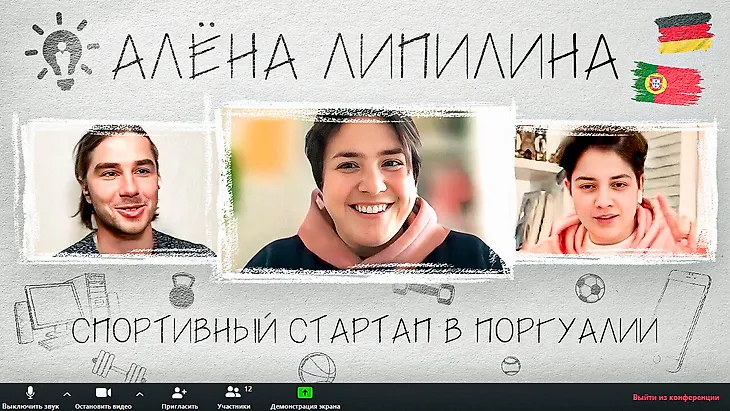Expand audio options arrow beside microphone

click(67, 394)
